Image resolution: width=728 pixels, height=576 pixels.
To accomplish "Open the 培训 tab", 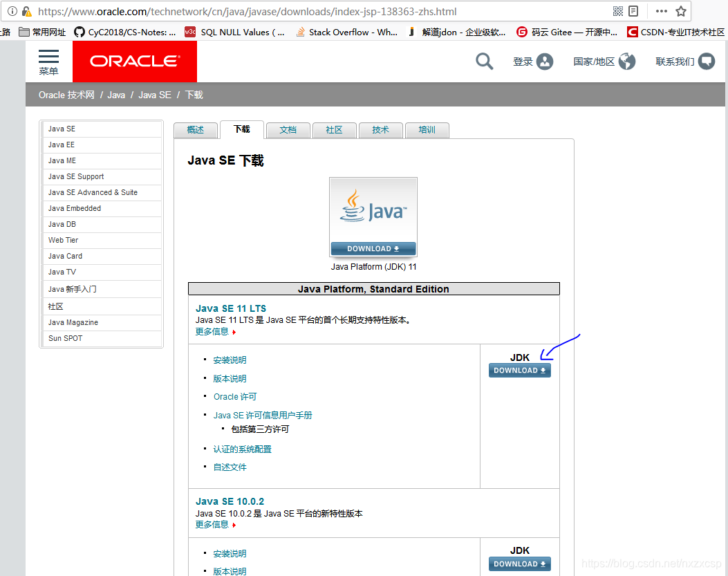I will point(427,130).
